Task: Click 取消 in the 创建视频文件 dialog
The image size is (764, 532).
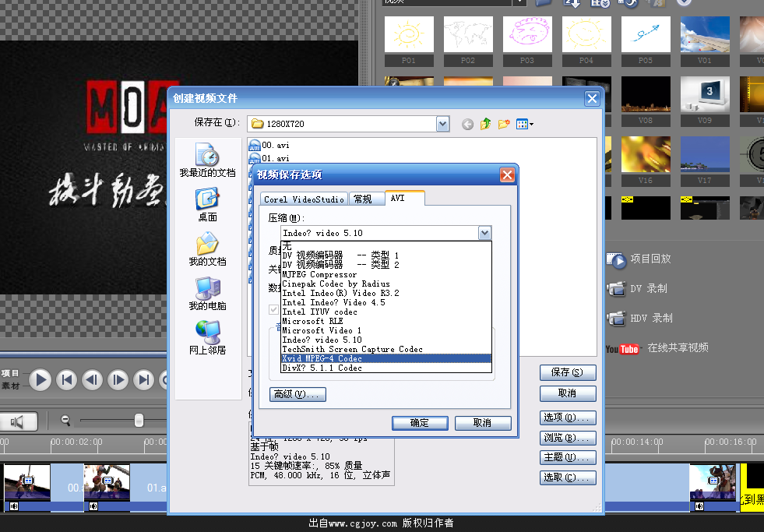Action: 568,393
